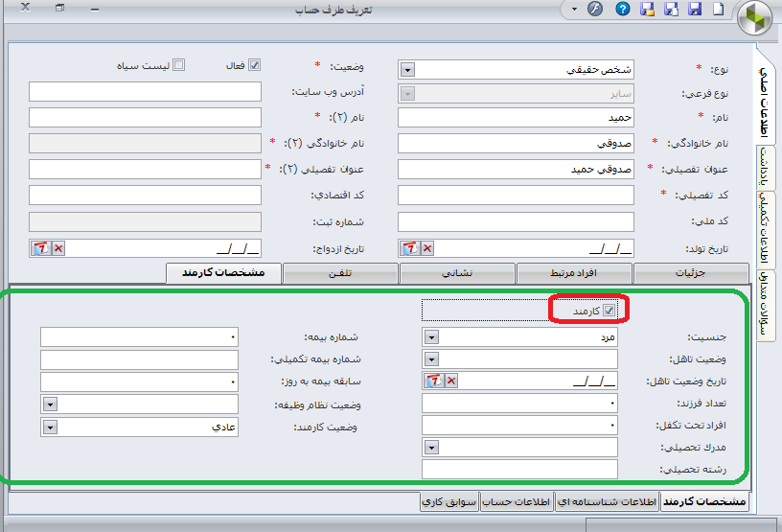
Task: Focus the آدرس وب سایت input field
Action: pyautogui.click(x=145, y=92)
